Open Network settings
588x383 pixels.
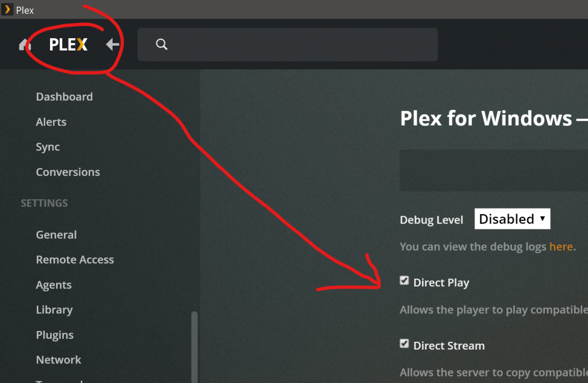click(x=58, y=360)
